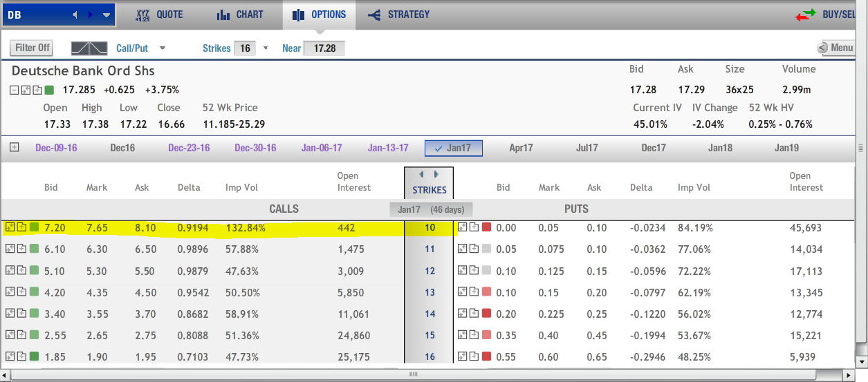The height and width of the screenshot is (382, 868).
Task: Click the Jan17 (46 days) label
Action: [430, 209]
